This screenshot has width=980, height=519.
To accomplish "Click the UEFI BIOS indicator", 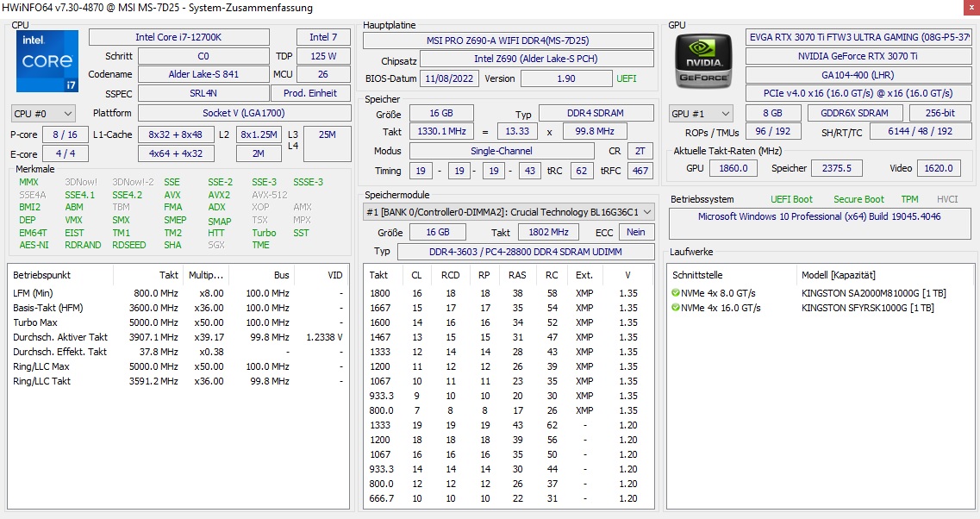I will coord(627,78).
